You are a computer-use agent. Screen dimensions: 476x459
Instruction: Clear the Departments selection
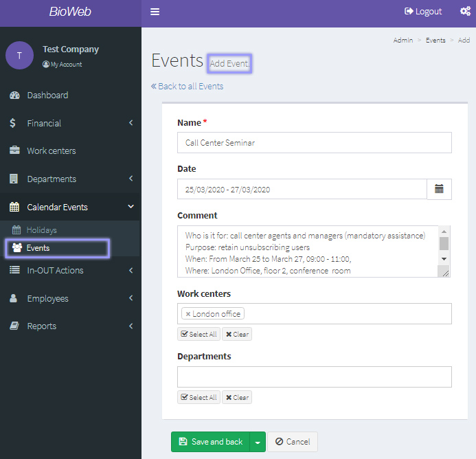point(237,397)
